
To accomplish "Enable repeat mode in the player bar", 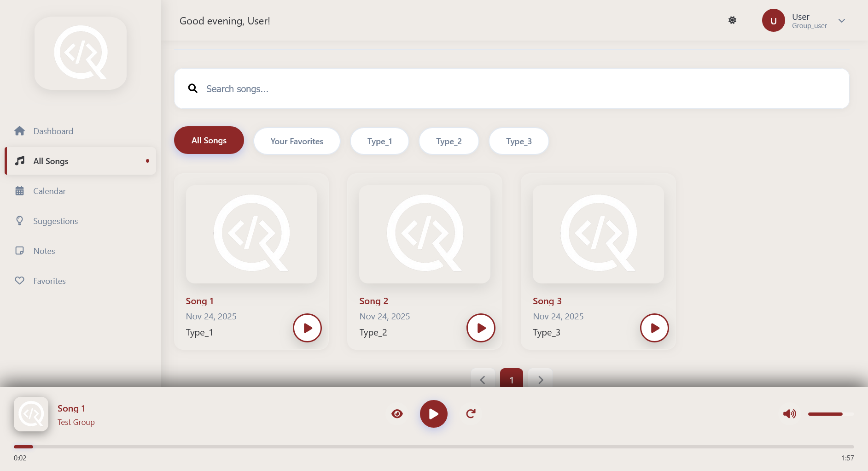I will tap(470, 414).
